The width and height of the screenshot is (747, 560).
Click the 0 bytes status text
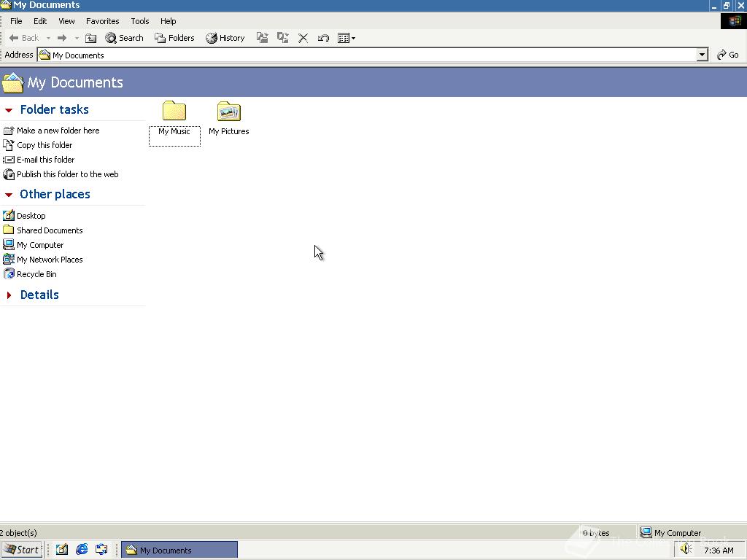pos(596,533)
